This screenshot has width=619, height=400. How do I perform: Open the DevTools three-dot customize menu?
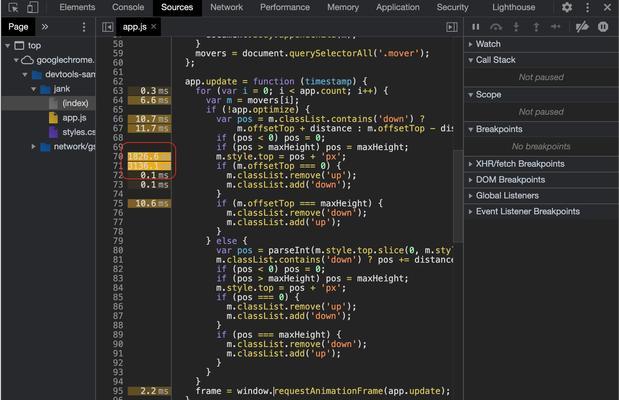tap(587, 7)
